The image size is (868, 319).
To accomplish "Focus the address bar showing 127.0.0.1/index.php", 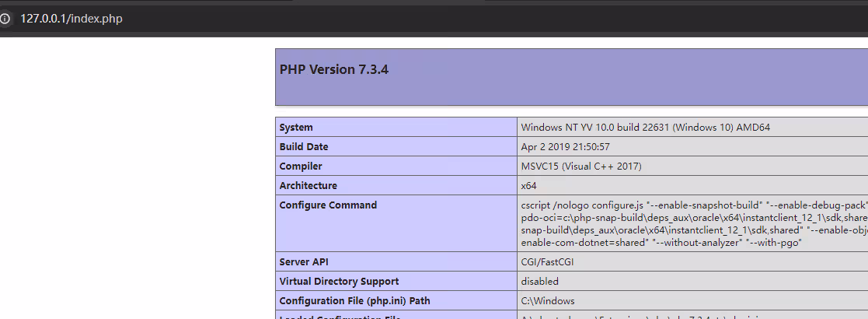I will click(x=71, y=19).
